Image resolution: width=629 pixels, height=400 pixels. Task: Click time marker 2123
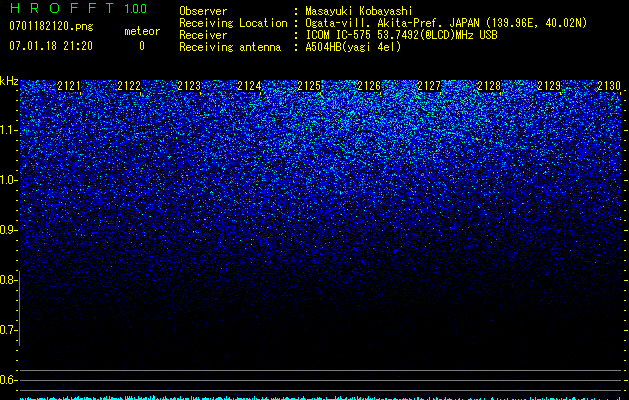coord(189,86)
